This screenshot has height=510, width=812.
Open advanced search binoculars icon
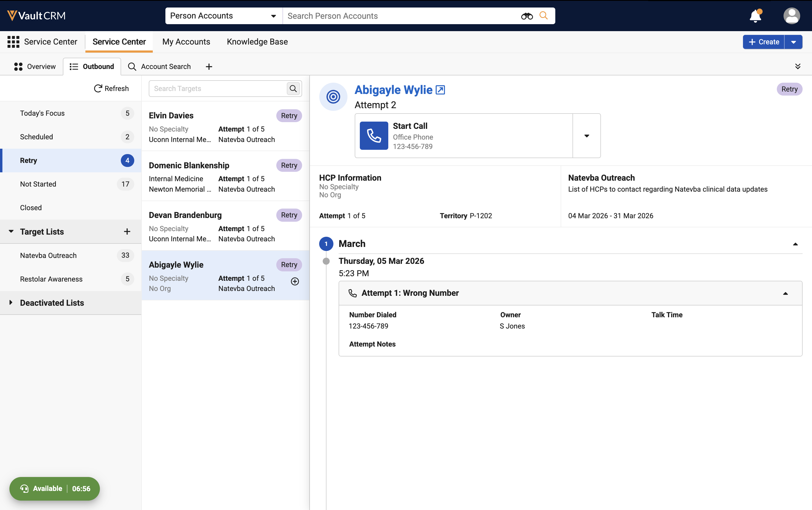[x=526, y=16]
